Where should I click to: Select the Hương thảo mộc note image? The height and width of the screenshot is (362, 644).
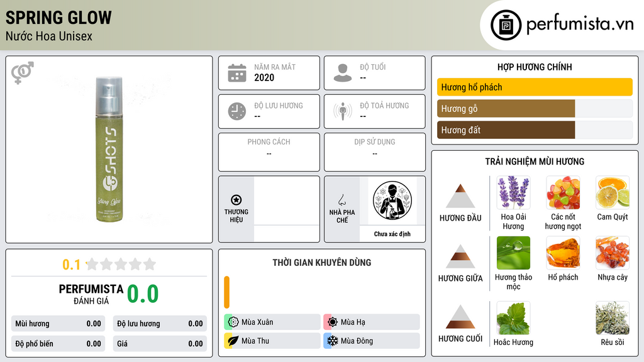pyautogui.click(x=513, y=253)
